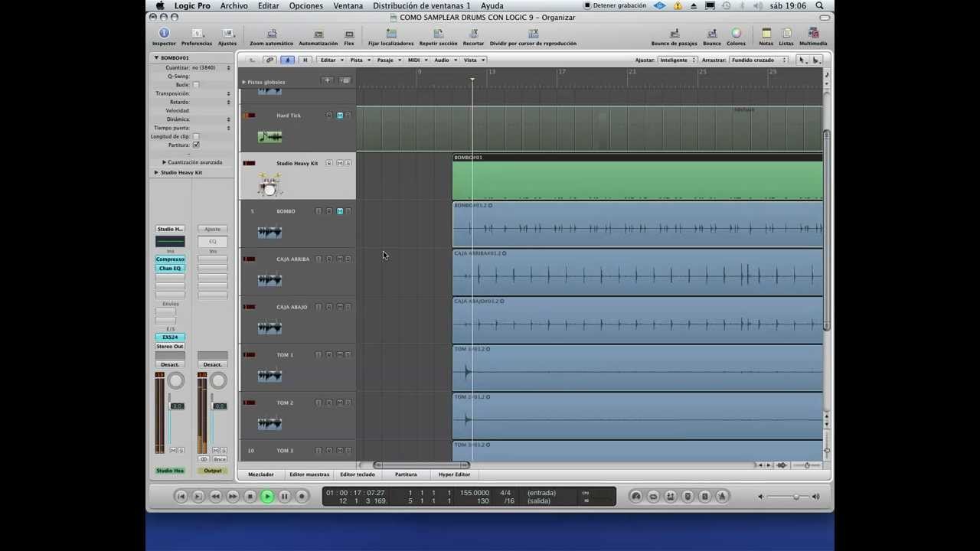980x551 pixels.
Task: Expand Studio Heavy Kit inspector section
Action: click(x=156, y=172)
